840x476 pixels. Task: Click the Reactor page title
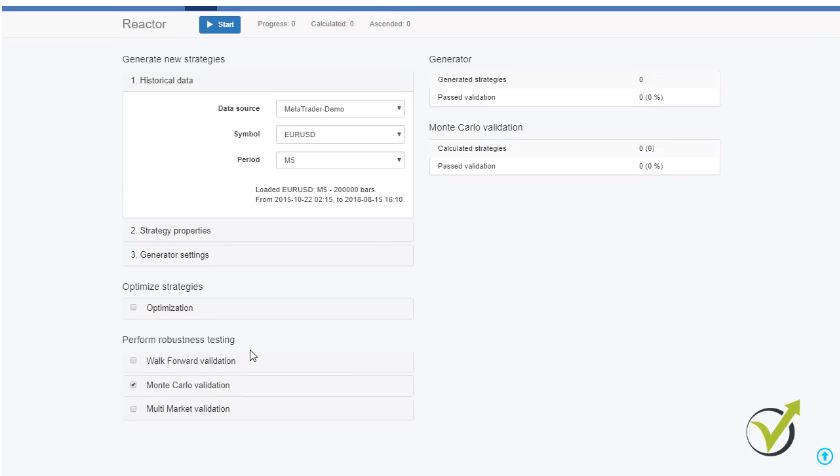click(144, 24)
